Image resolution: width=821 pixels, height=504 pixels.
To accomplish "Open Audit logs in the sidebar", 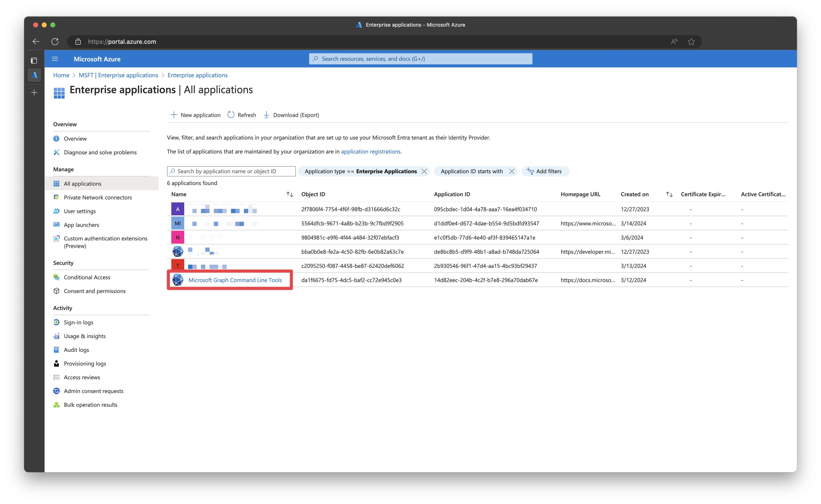I will 76,350.
